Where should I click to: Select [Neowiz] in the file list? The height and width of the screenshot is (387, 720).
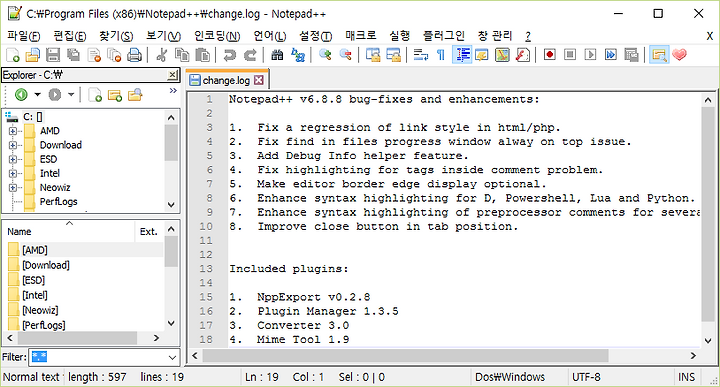click(x=40, y=310)
